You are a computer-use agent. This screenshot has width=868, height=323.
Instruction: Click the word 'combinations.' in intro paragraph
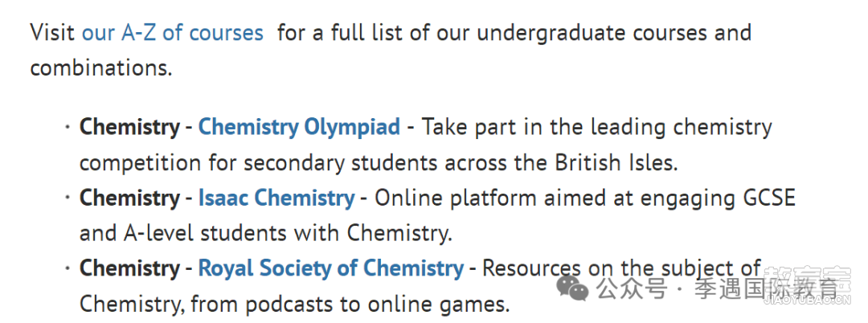tap(101, 68)
